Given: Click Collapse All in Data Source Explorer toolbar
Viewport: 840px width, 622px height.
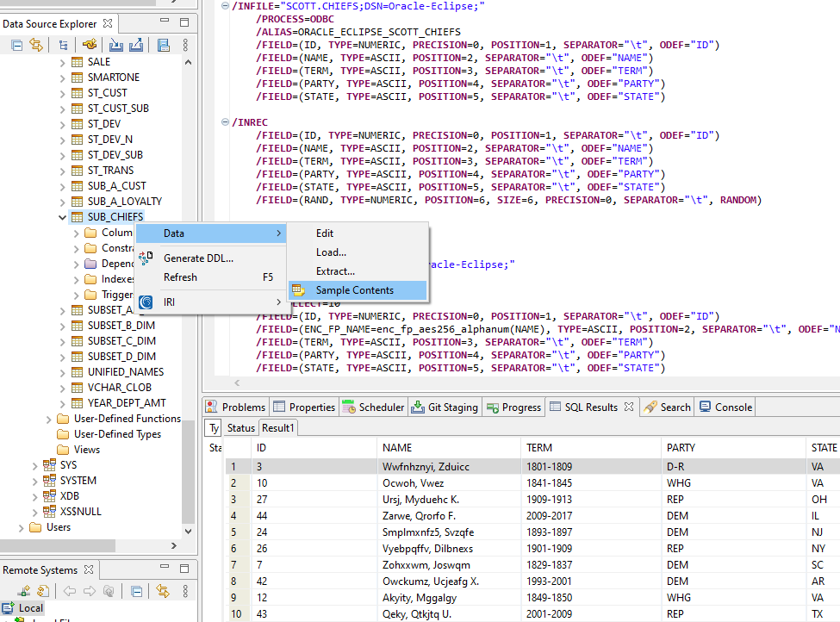Looking at the screenshot, I should coord(17,46).
